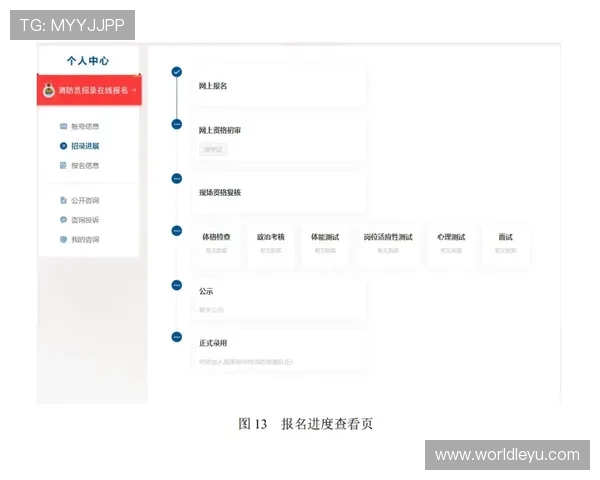Click the arrow on the red registration banner
600x480 pixels.
tap(134, 90)
